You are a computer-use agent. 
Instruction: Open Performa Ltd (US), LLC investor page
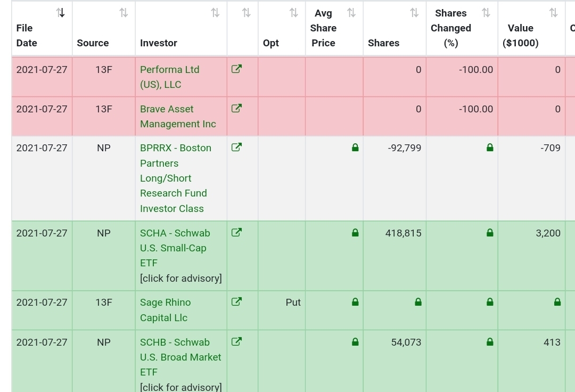click(169, 77)
